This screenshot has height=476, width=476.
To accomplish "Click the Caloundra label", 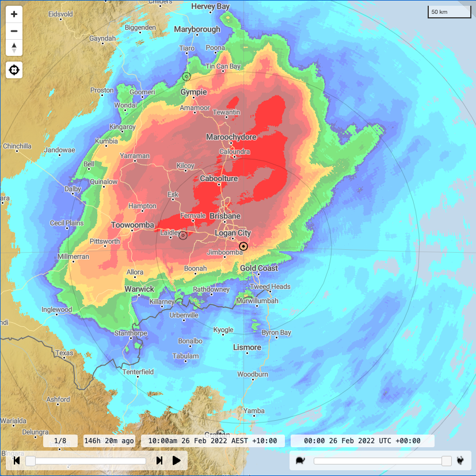I will point(235,151).
